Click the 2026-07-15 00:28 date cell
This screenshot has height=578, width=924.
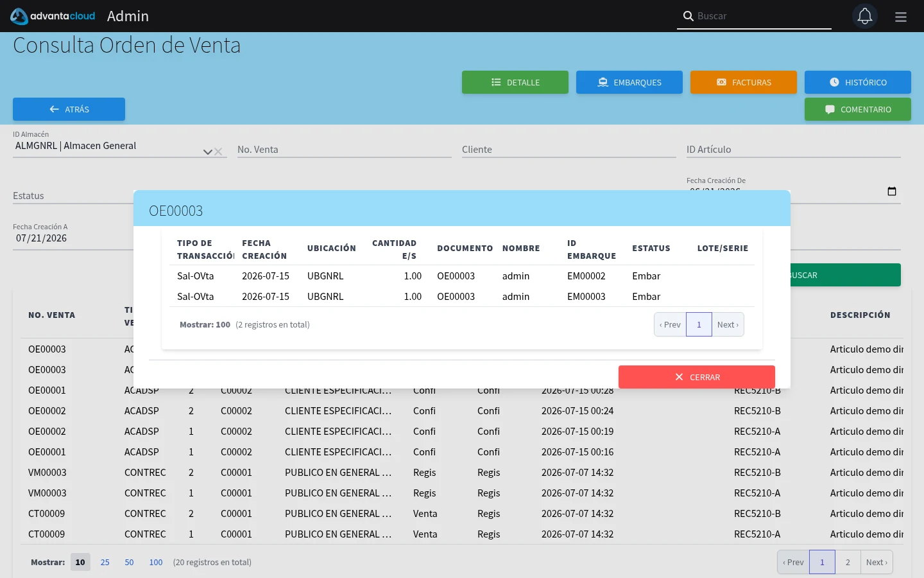[577, 391]
